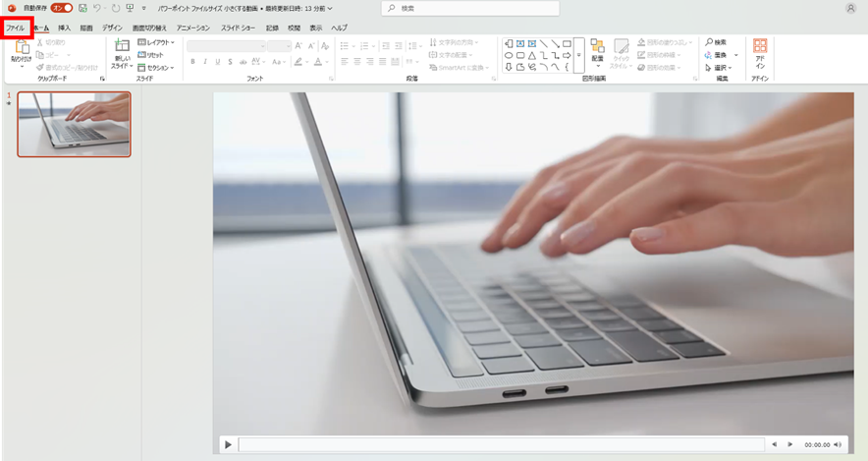This screenshot has width=868, height=461.
Task: Select the oval shape in shapes gallery
Action: tap(510, 55)
